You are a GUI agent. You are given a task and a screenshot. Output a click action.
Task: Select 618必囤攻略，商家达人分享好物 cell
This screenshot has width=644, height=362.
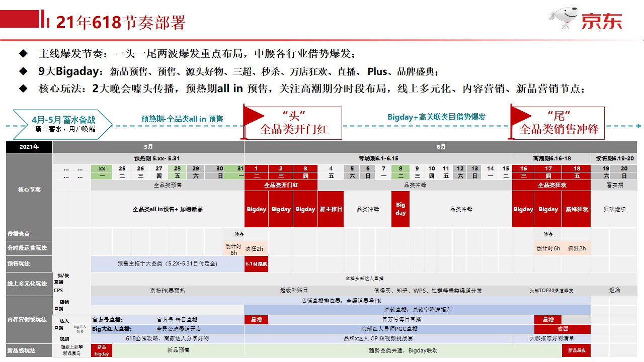(x=168, y=338)
